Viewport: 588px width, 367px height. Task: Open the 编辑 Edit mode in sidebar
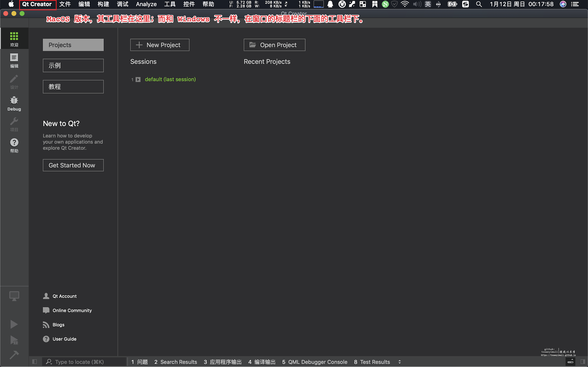pyautogui.click(x=14, y=60)
